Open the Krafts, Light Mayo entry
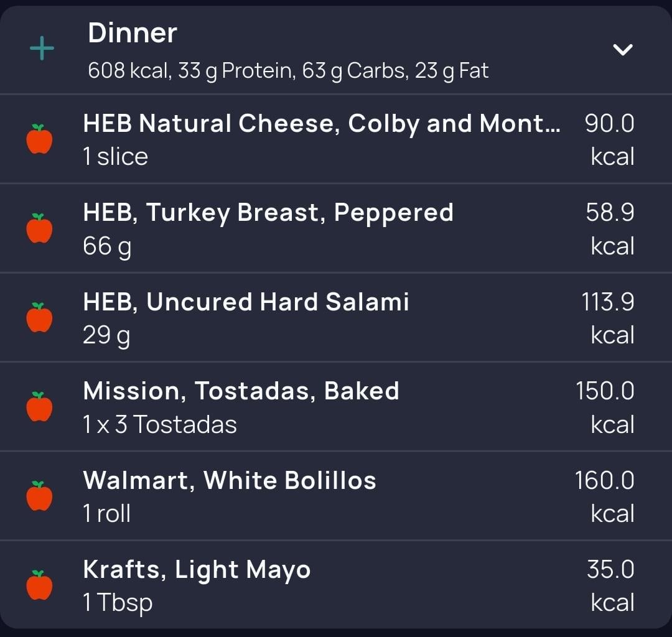The image size is (672, 637). (336, 585)
